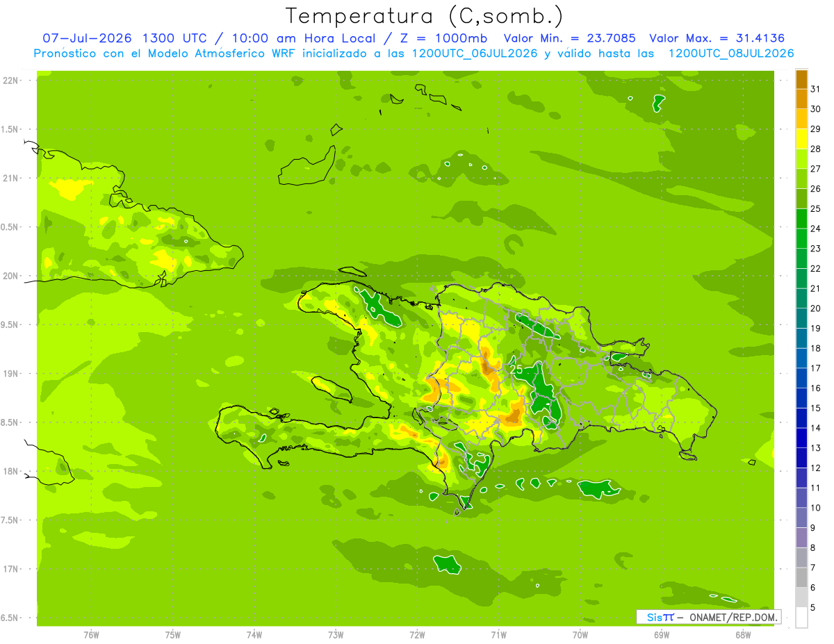
Task: Click the "74W" longitude label
Action: [x=254, y=635]
